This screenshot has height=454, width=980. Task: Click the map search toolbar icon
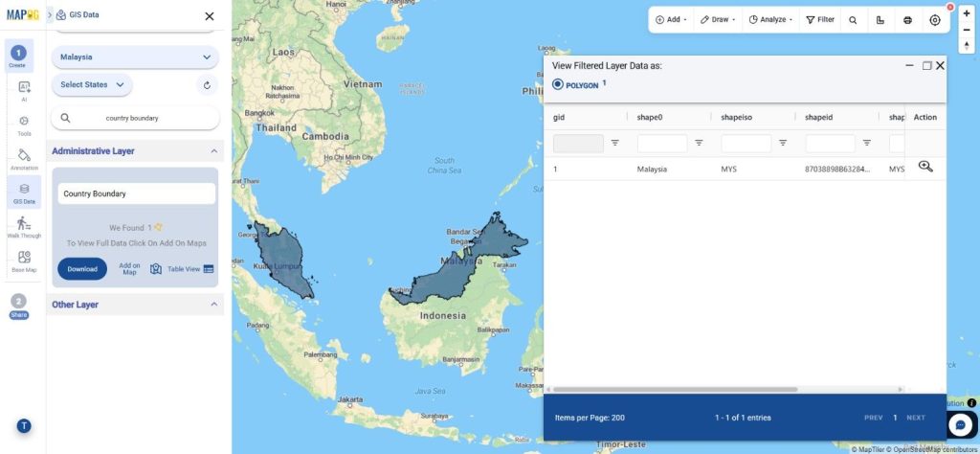[x=853, y=20]
